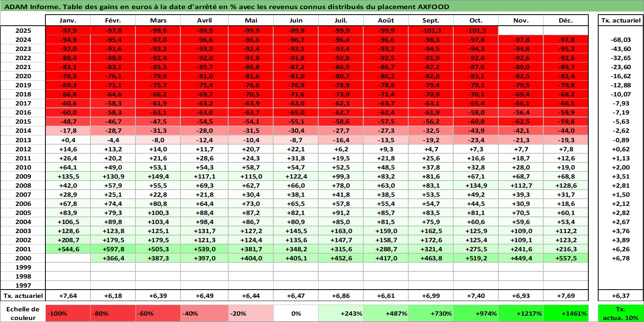Click cell +366,4 for February 2000
Image resolution: width=644 pixels, height=322 pixels.
(x=113, y=258)
